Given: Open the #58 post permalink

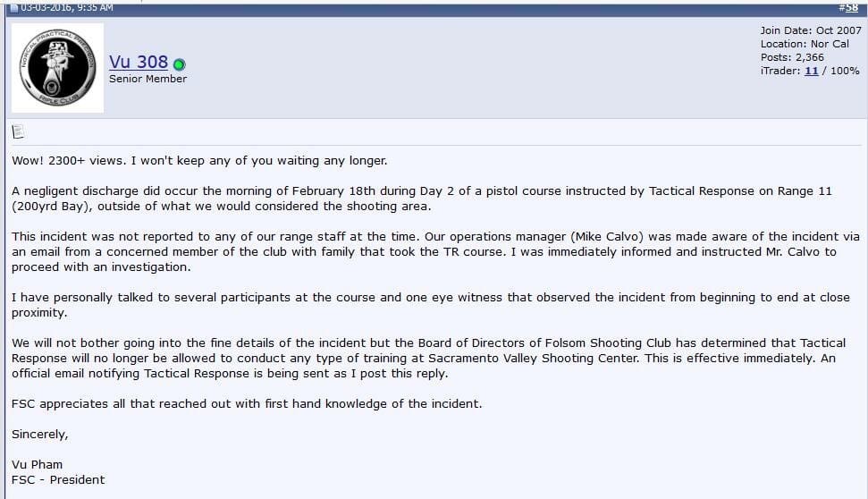Looking at the screenshot, I should click(848, 7).
